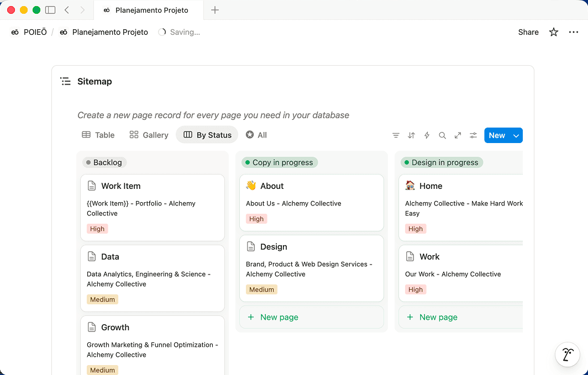Search the database with magnifier icon
The height and width of the screenshot is (375, 588).
click(x=443, y=135)
